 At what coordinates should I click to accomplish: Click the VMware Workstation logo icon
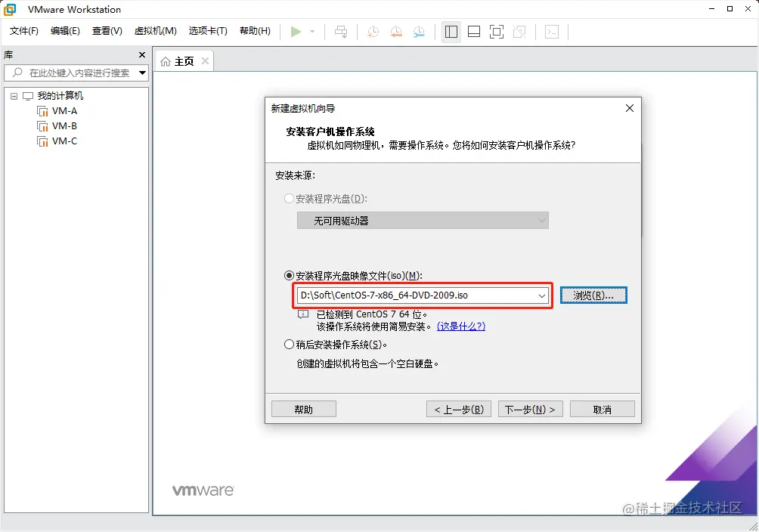pyautogui.click(x=10, y=9)
